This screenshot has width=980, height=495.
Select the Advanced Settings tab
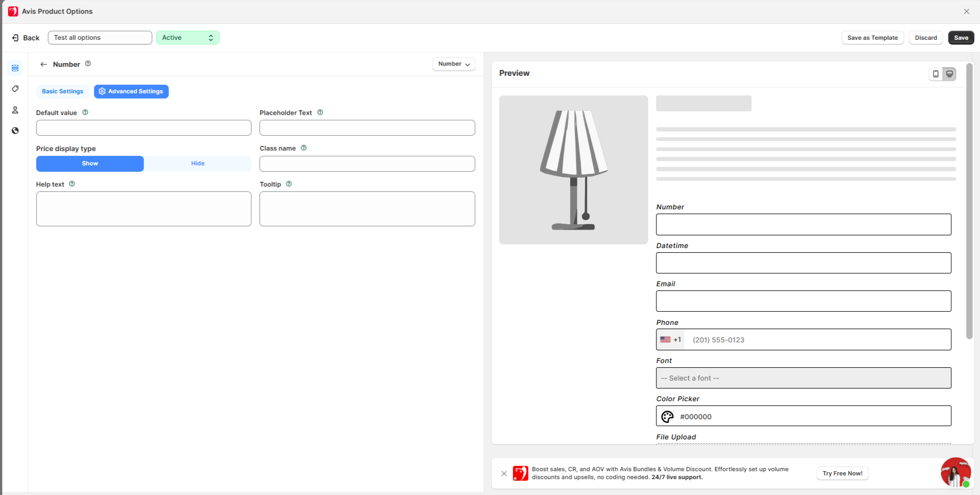pos(131,92)
